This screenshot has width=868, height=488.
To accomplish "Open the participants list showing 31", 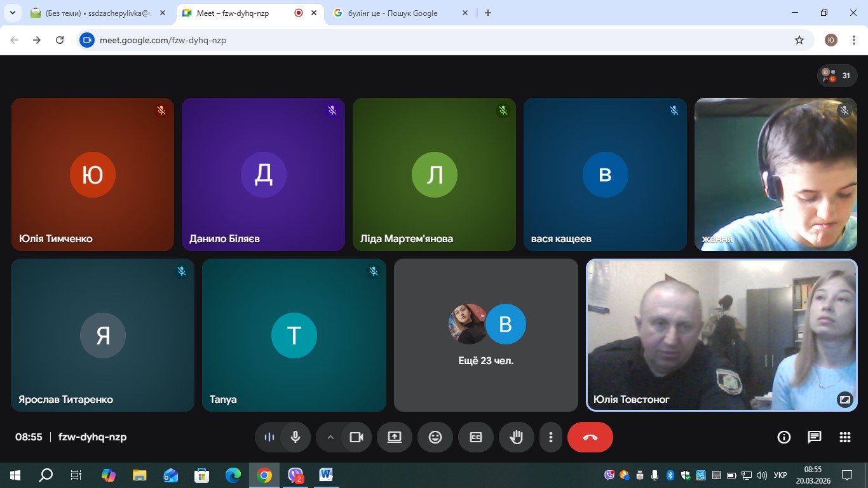I will point(836,76).
